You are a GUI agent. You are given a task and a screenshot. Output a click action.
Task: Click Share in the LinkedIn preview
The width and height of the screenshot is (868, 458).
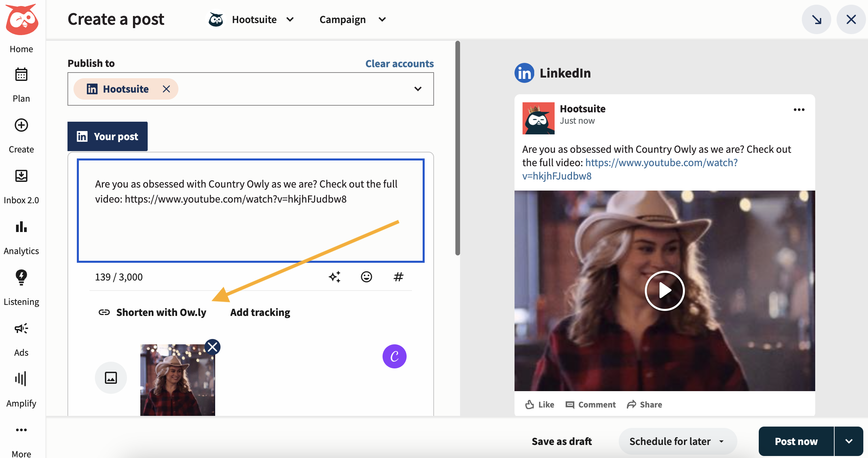(644, 405)
